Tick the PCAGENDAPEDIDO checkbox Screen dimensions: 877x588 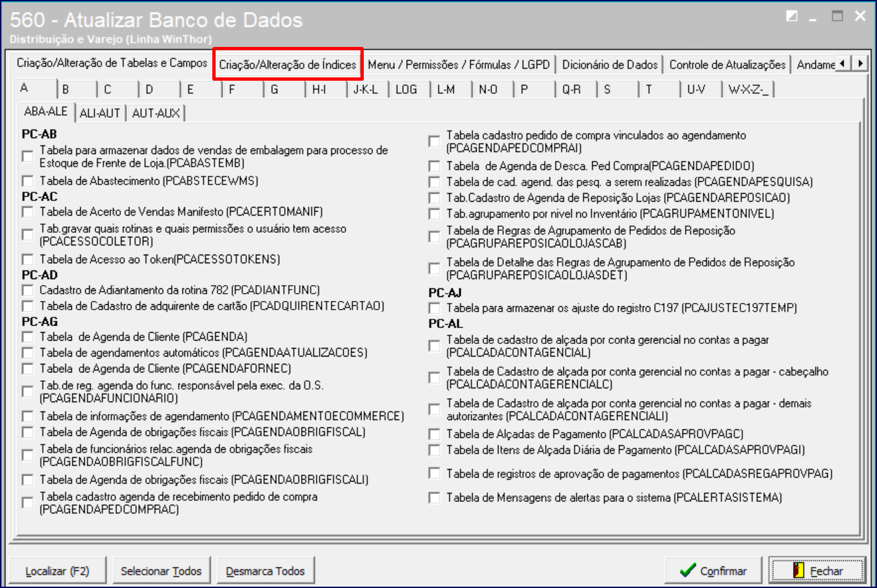click(434, 166)
